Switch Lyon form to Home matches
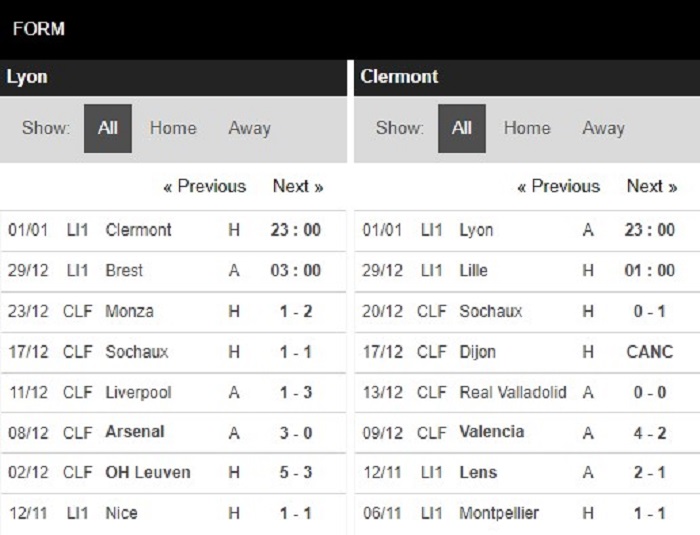Image resolution: width=700 pixels, height=535 pixels. (173, 128)
